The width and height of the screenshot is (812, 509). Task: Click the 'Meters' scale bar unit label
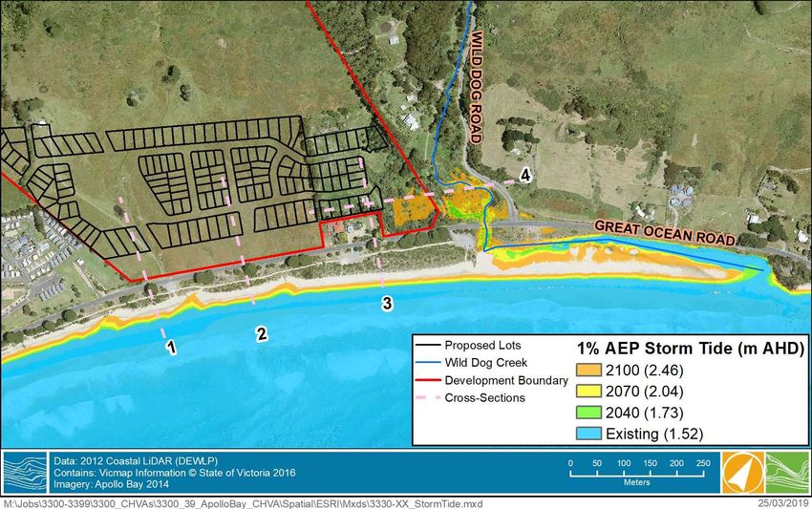click(x=636, y=482)
